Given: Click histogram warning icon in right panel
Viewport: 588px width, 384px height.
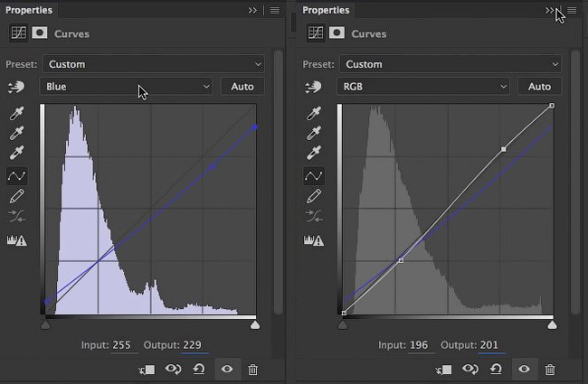Looking at the screenshot, I should [314, 240].
